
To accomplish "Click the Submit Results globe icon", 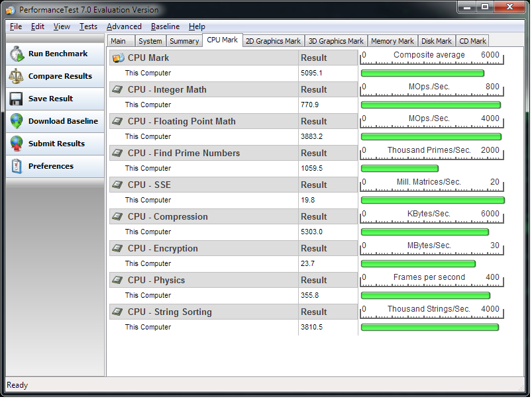I will pos(17,144).
